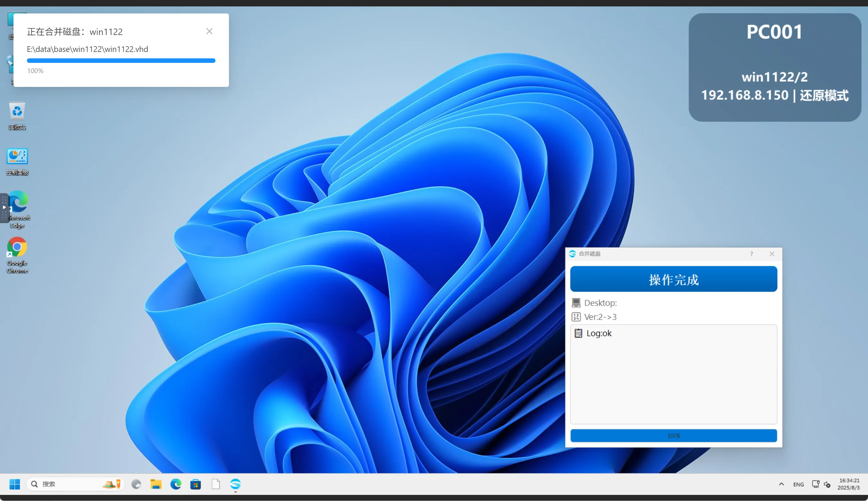Click the win1122 merge progress bar
Viewport: 868px width, 501px height.
pyautogui.click(x=121, y=61)
